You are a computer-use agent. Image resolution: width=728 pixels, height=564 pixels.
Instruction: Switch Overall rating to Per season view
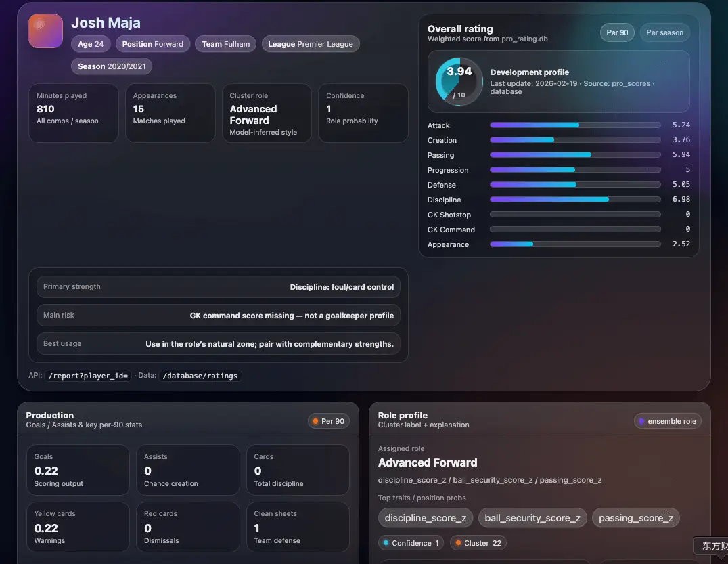(x=664, y=32)
